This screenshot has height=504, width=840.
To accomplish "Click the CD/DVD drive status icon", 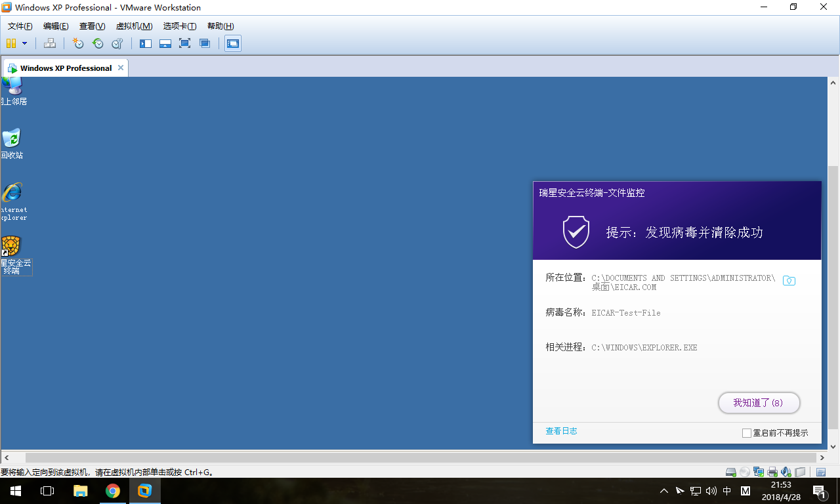I will [x=745, y=472].
